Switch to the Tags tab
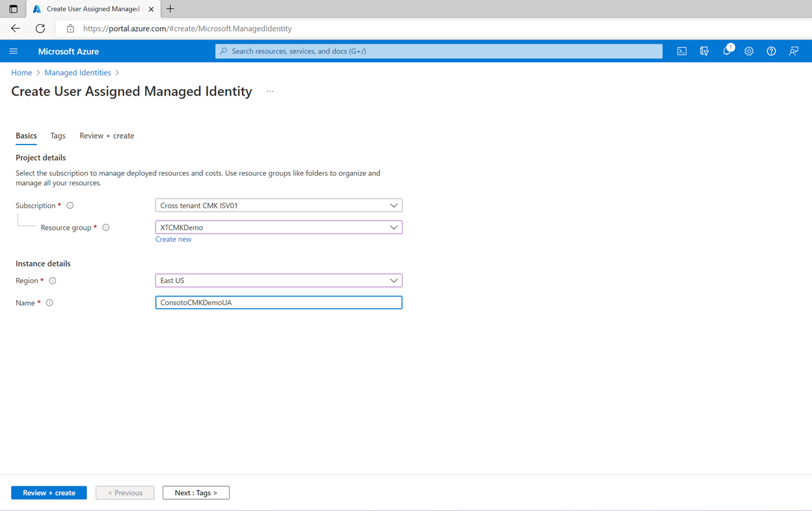The width and height of the screenshot is (812, 511). [57, 135]
